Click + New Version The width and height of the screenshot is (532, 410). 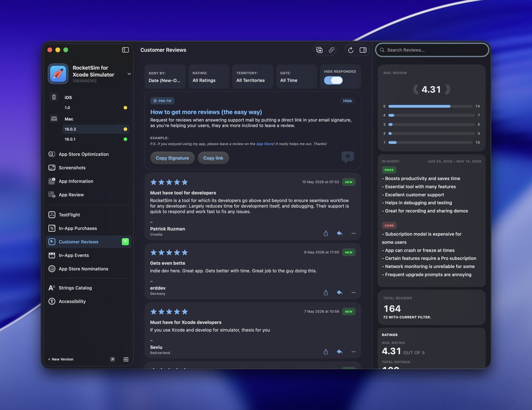click(x=61, y=359)
